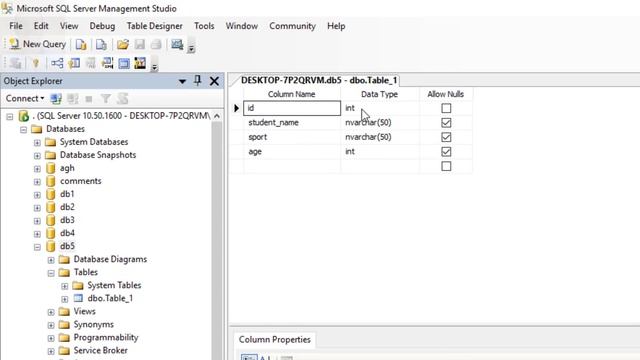
Task: Collapse the SQL Server root node
Action: coord(10,117)
